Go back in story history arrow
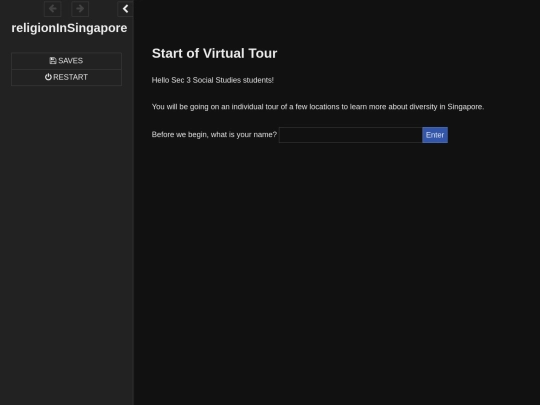 [53, 9]
